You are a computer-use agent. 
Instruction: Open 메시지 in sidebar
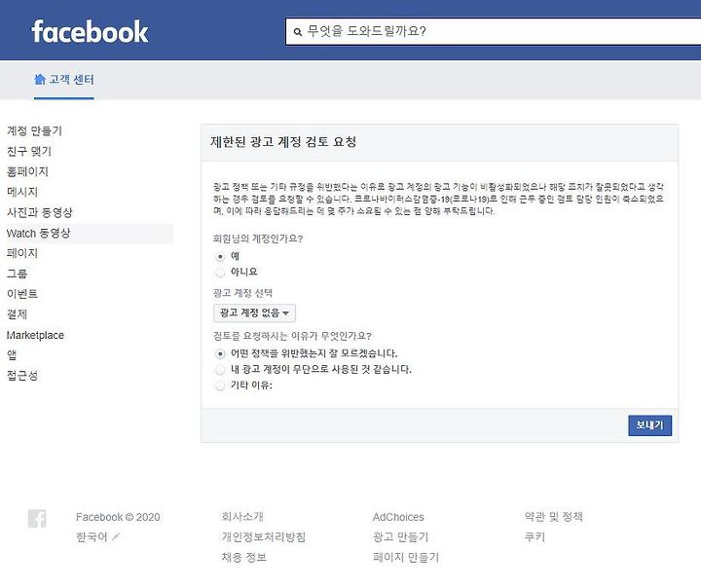click(21, 192)
